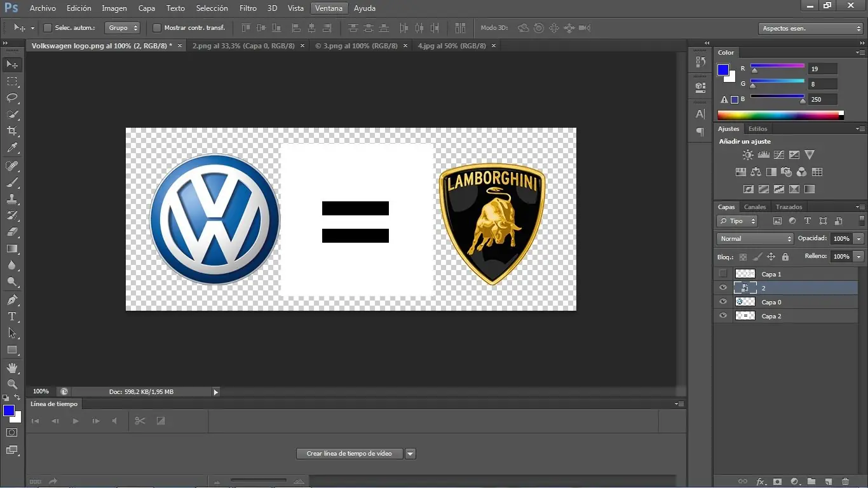Select the Brush tool

[x=12, y=182]
